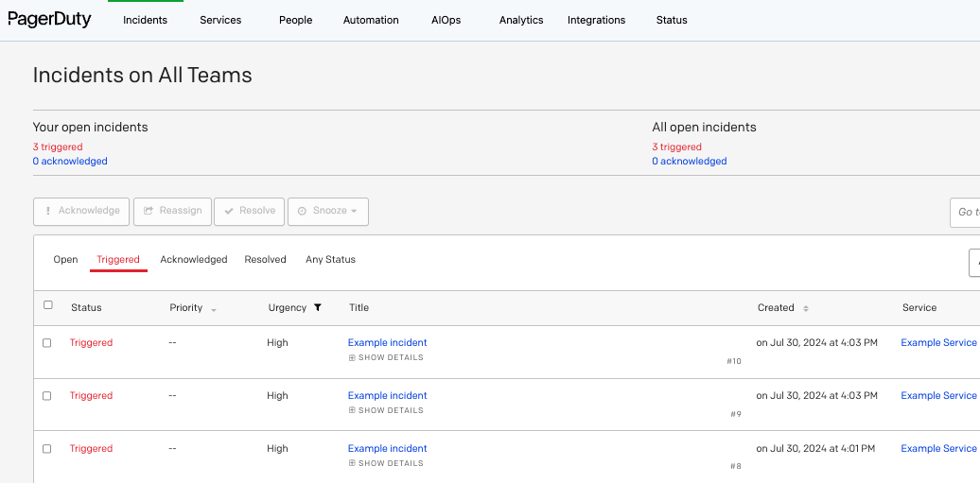Screen dimensions: 980x483
Task: Tick the select-all checkbox in table header
Action: tap(48, 305)
